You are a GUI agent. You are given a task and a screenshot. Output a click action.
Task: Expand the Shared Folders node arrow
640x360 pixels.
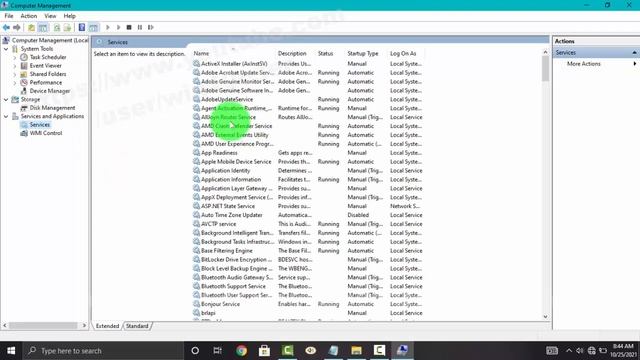click(15, 74)
